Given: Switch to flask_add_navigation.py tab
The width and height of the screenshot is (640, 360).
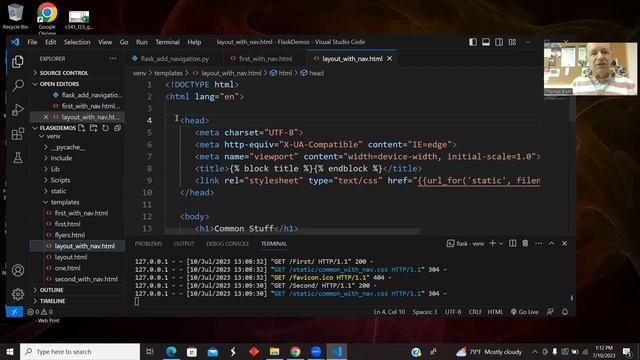Looking at the screenshot, I should pos(175,59).
